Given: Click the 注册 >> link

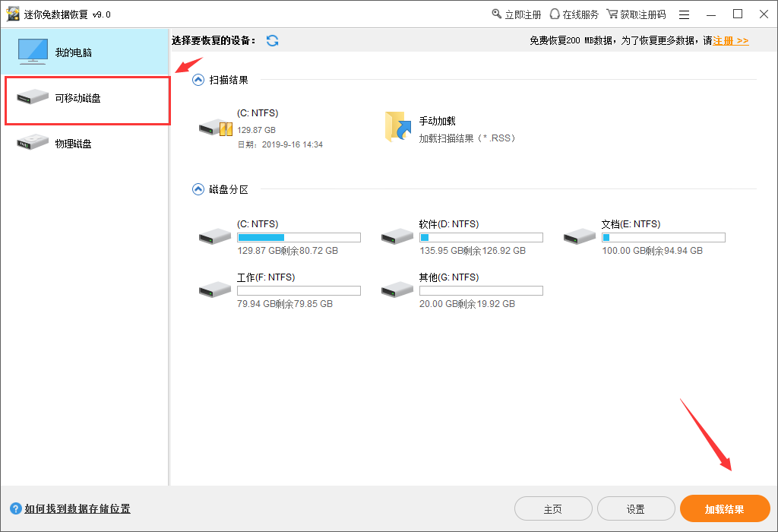Looking at the screenshot, I should coord(730,41).
